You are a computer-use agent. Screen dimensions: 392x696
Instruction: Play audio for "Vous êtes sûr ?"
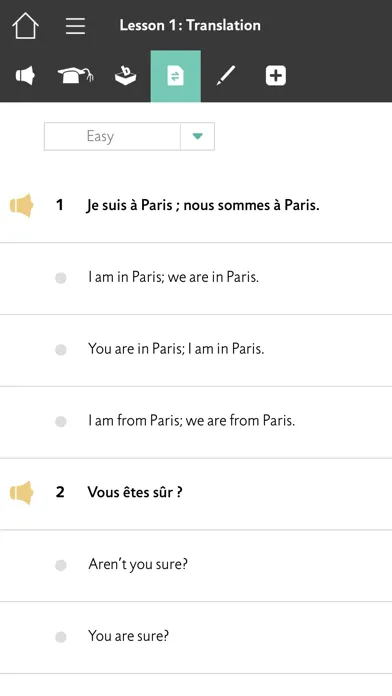[x=22, y=493]
